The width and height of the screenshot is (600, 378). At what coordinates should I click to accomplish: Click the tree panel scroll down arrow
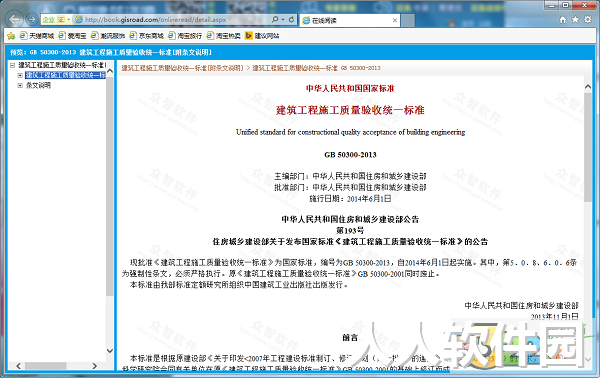point(110,350)
